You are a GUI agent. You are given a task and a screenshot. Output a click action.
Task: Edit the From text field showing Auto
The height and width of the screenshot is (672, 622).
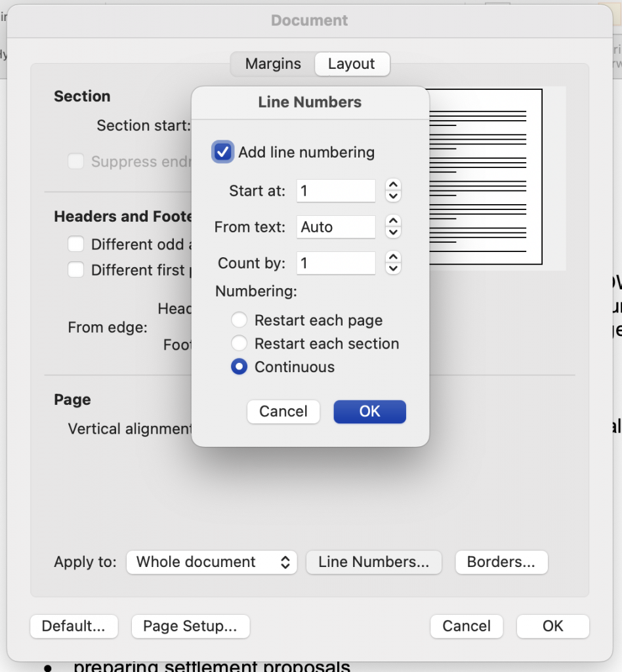pyautogui.click(x=335, y=226)
